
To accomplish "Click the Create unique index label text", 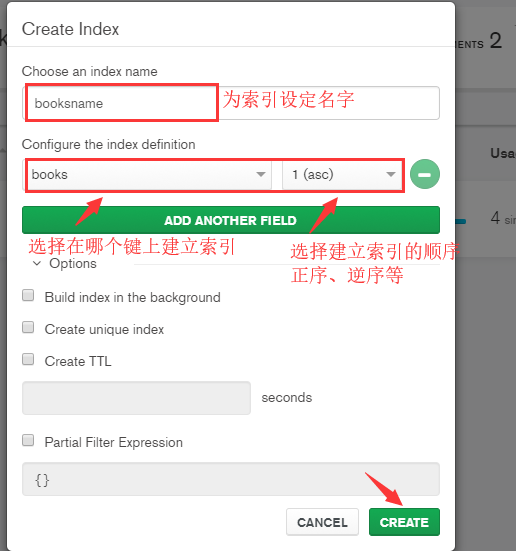I will coord(104,330).
